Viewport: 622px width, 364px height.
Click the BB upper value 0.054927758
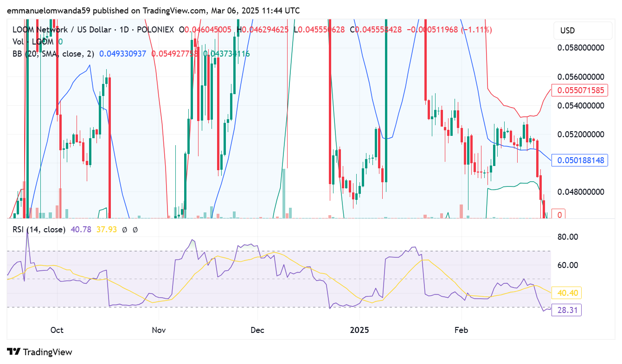175,54
